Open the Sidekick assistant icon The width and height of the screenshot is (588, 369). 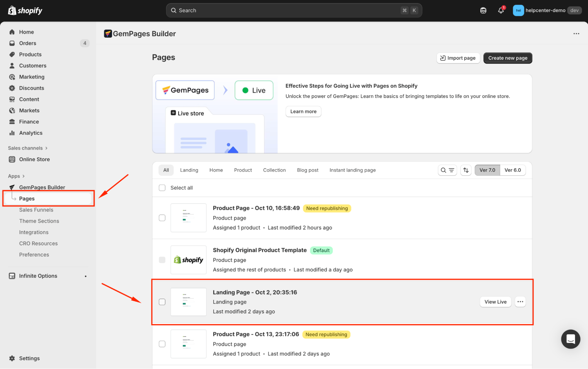(483, 10)
